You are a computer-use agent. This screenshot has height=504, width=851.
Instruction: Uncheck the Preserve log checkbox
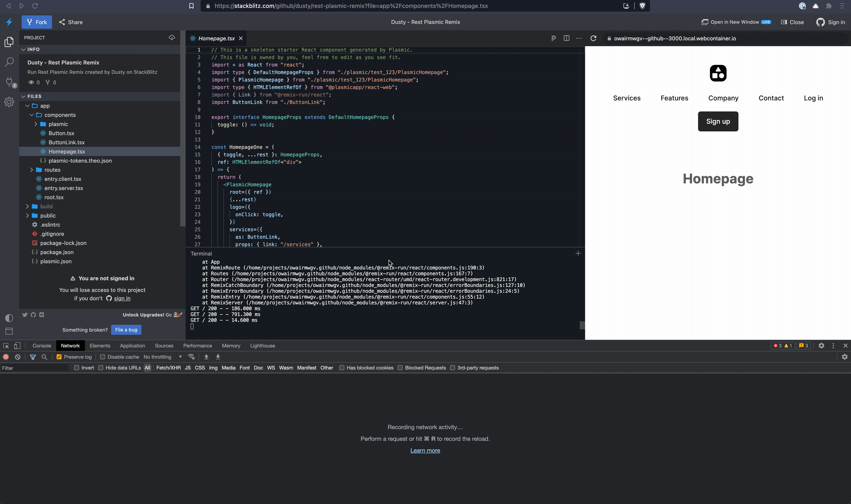tap(59, 357)
